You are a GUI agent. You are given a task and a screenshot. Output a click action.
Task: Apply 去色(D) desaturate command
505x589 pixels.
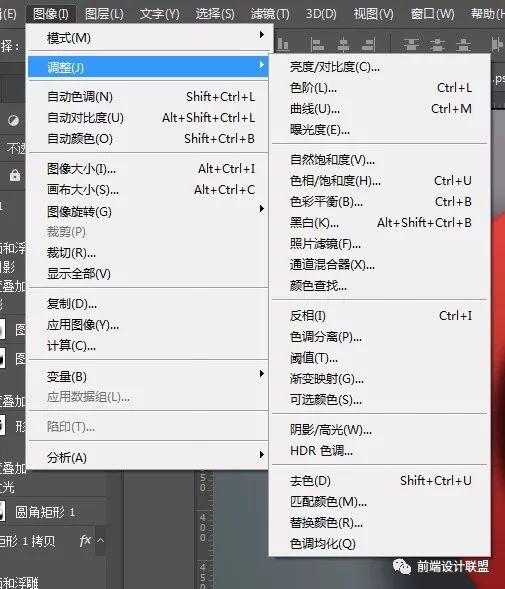click(380, 480)
